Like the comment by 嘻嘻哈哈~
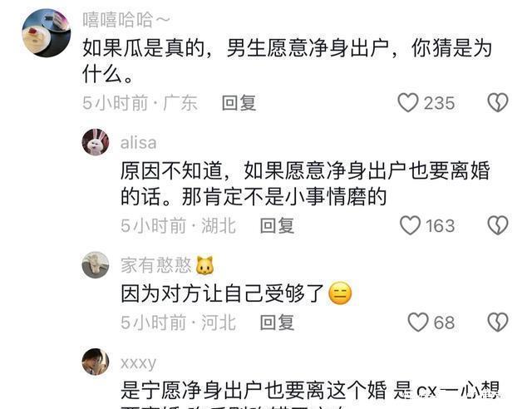Screen dimensions: 532x409 pyautogui.click(x=408, y=103)
